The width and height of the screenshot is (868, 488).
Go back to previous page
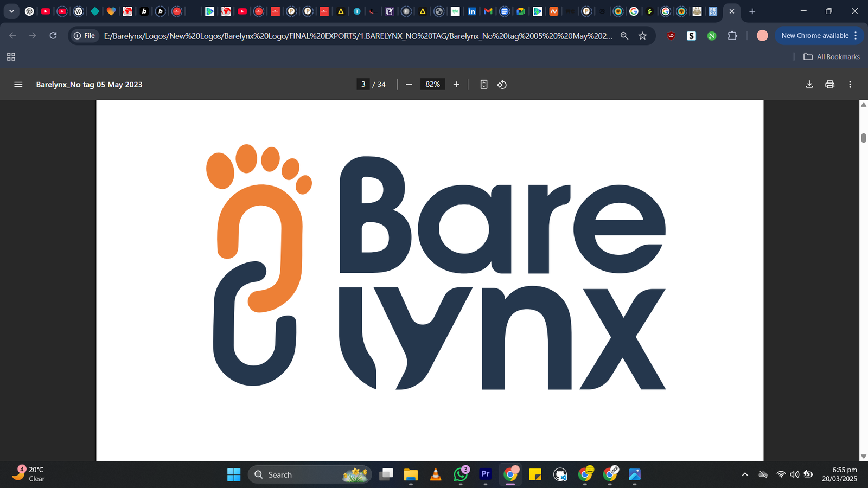point(12,36)
